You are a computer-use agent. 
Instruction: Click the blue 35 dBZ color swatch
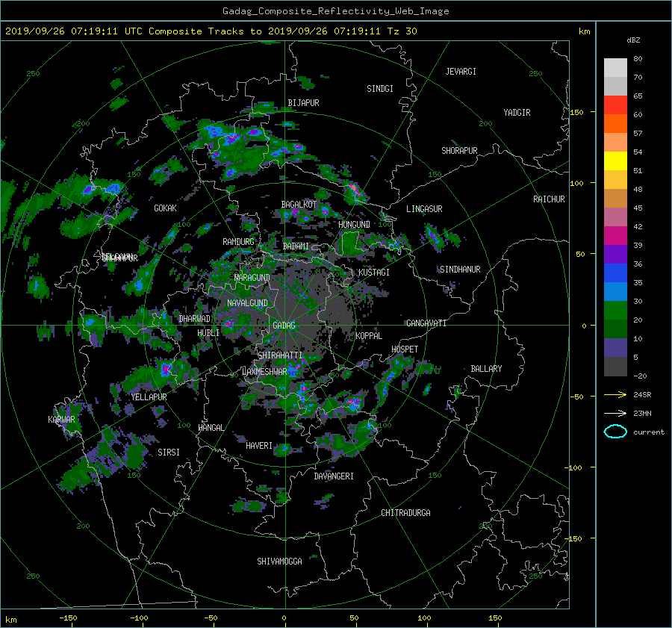click(615, 273)
